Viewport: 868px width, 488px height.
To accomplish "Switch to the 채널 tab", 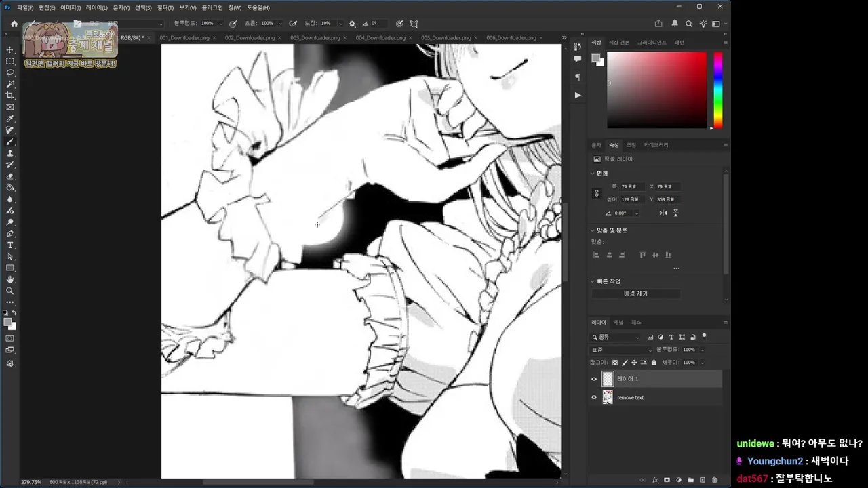I will point(618,322).
